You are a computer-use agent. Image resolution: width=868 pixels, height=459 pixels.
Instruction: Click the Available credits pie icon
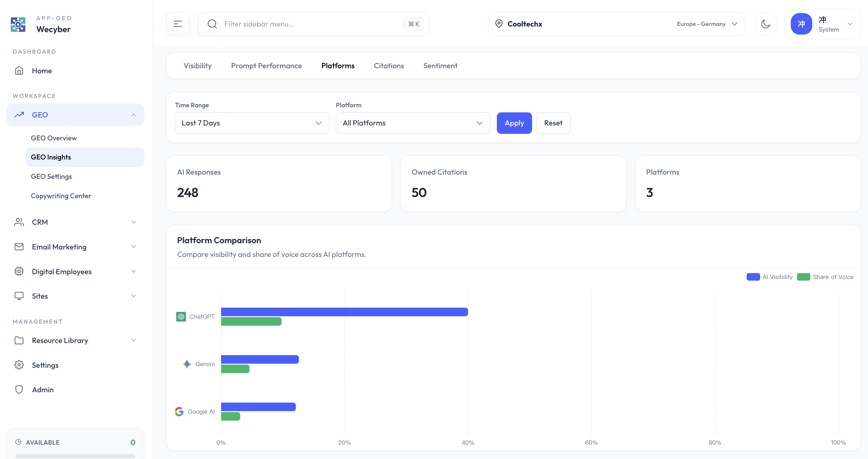(18, 442)
